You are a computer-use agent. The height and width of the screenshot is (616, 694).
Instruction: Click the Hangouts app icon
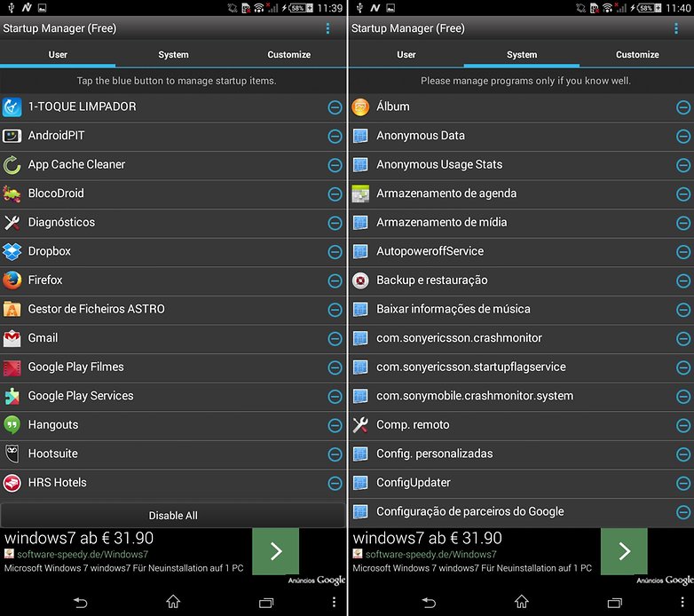click(12, 425)
